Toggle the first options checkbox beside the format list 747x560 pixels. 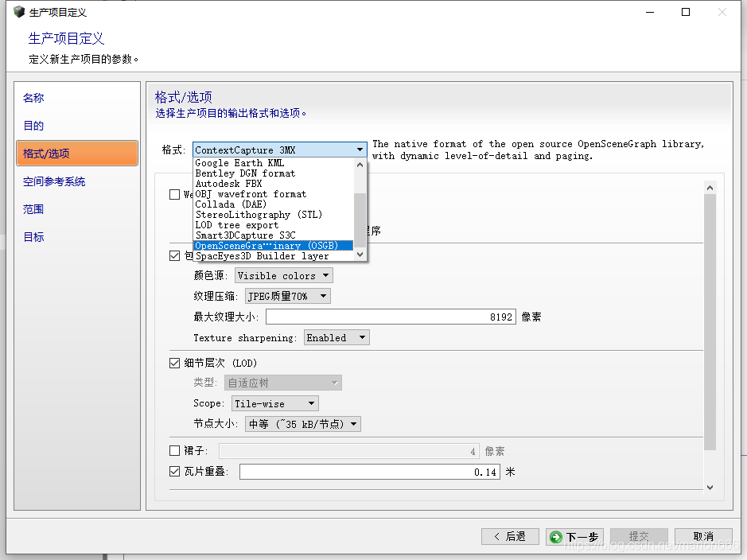(174, 194)
